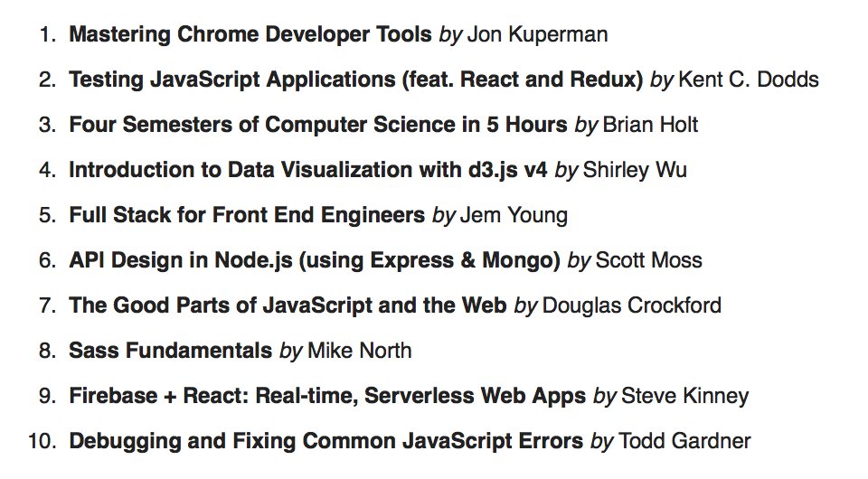Screen dimensions: 868x479
Task: Select the Mastering Chrome Developer Tools title
Action: (250, 34)
